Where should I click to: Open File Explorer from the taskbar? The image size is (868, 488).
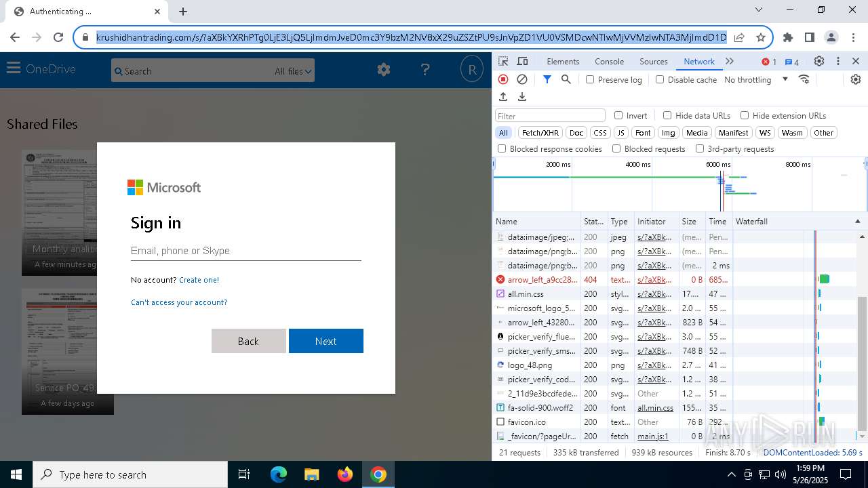(312, 474)
